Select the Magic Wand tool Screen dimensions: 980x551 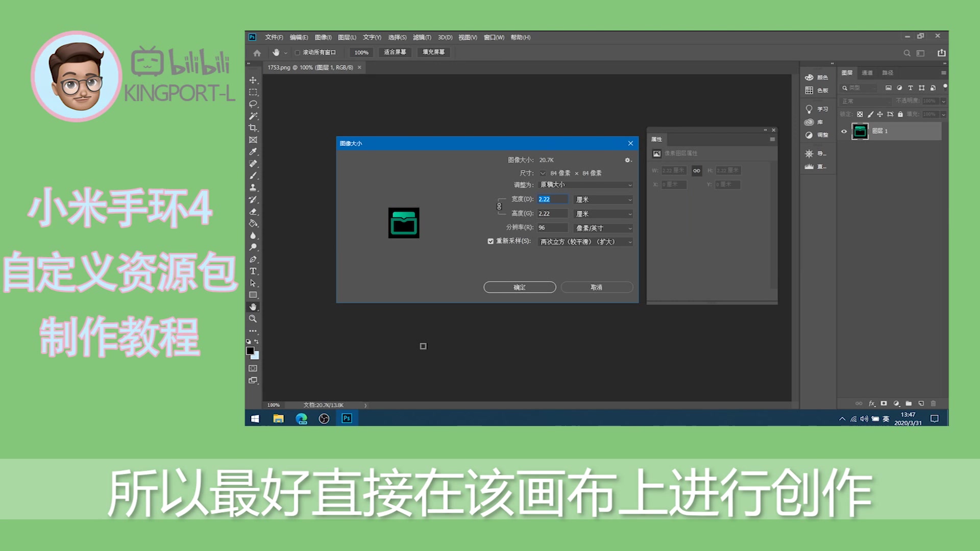[253, 116]
